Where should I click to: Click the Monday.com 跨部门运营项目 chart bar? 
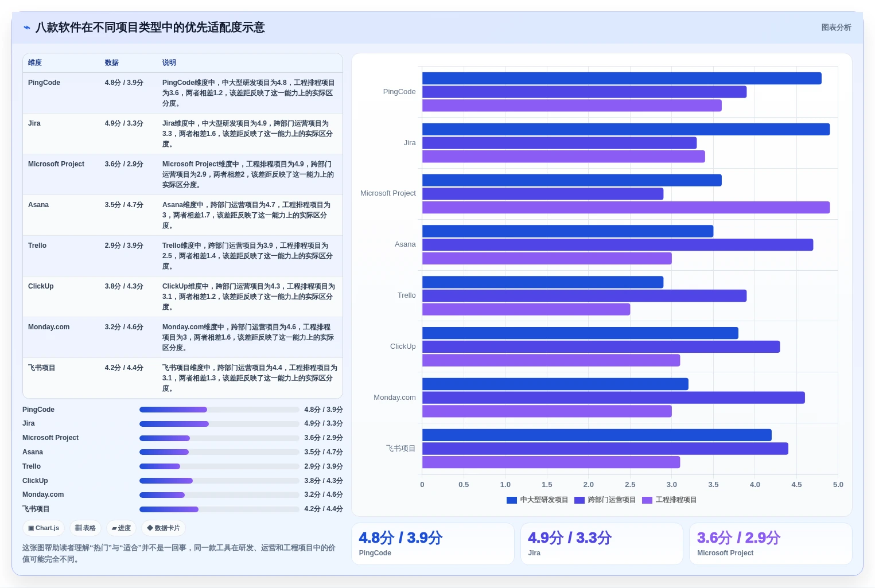coord(613,398)
